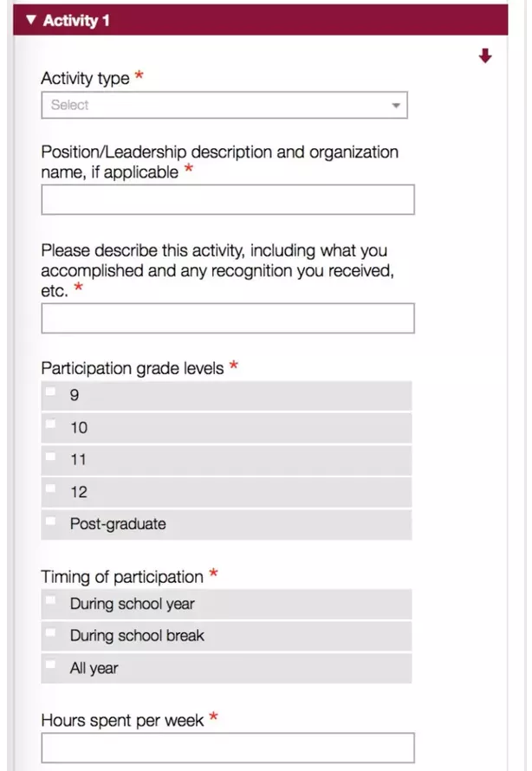Image resolution: width=532 pixels, height=771 pixels.
Task: Check the grade 12 checkbox
Action: 51,489
